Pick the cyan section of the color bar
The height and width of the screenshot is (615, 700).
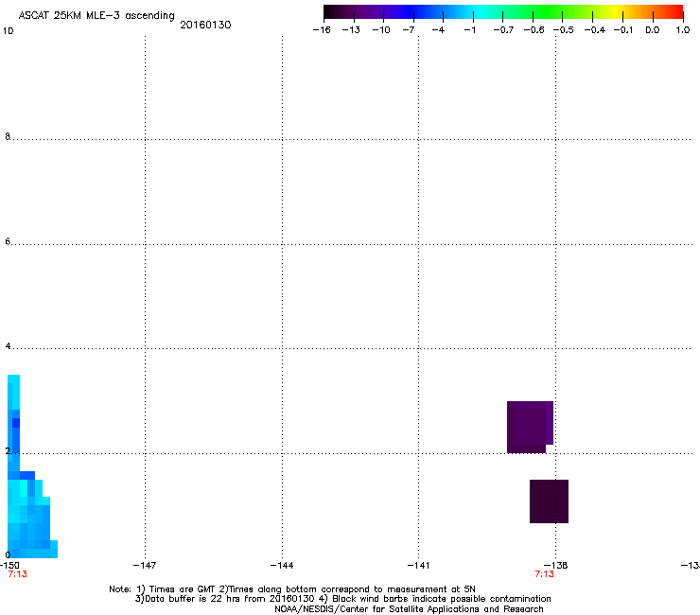point(478,11)
